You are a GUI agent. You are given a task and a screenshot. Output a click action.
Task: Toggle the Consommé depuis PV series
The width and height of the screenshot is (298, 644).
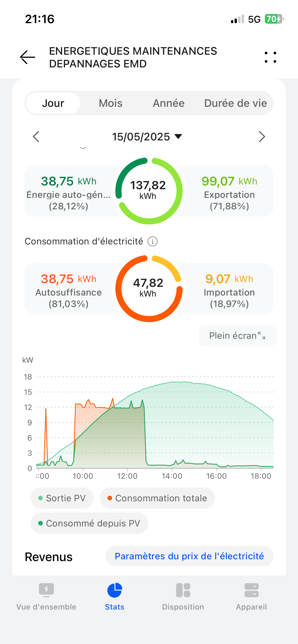pyautogui.click(x=89, y=523)
